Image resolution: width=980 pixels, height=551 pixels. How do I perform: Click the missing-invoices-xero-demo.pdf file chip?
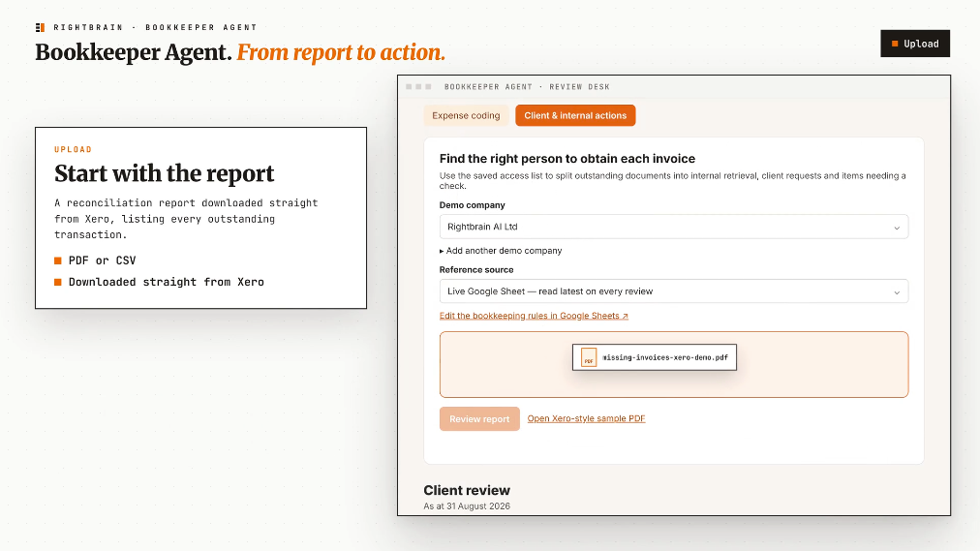655,357
